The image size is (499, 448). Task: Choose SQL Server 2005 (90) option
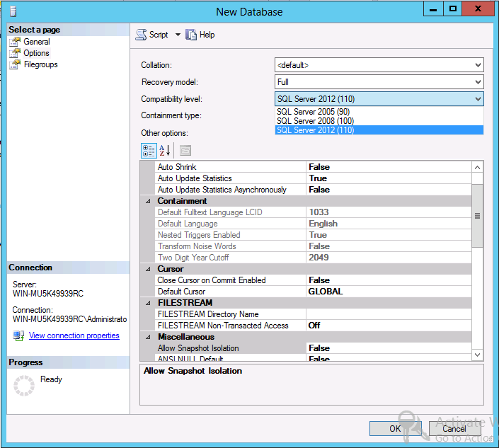pos(379,112)
